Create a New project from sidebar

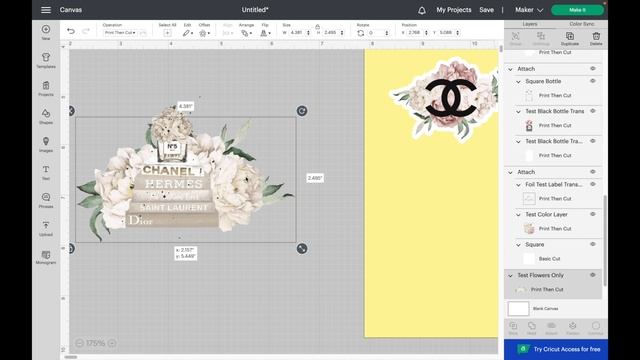click(x=46, y=32)
